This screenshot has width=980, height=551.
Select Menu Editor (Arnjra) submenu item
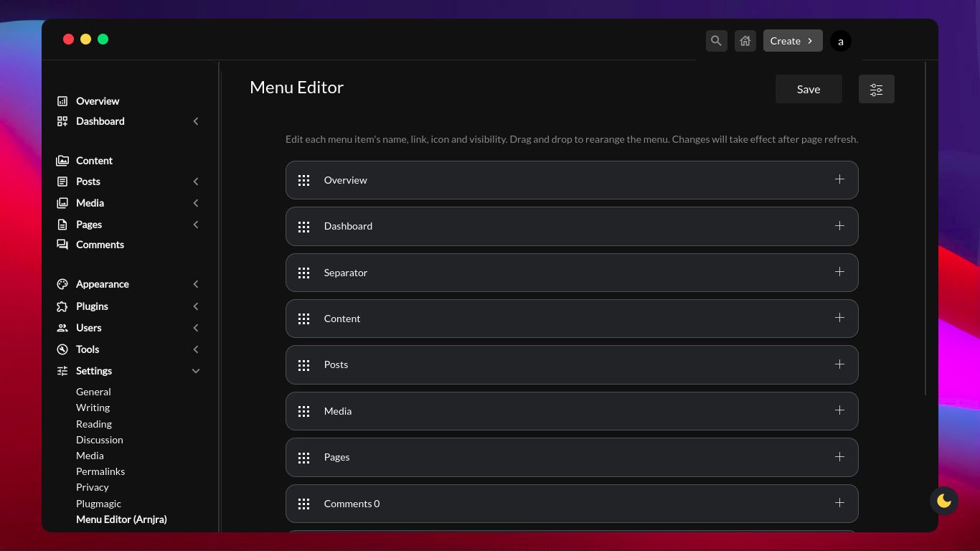pos(121,519)
